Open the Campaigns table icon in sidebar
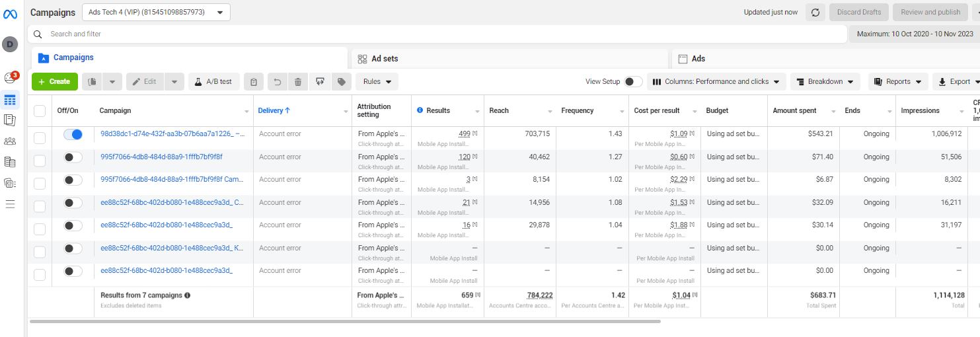 [x=10, y=100]
